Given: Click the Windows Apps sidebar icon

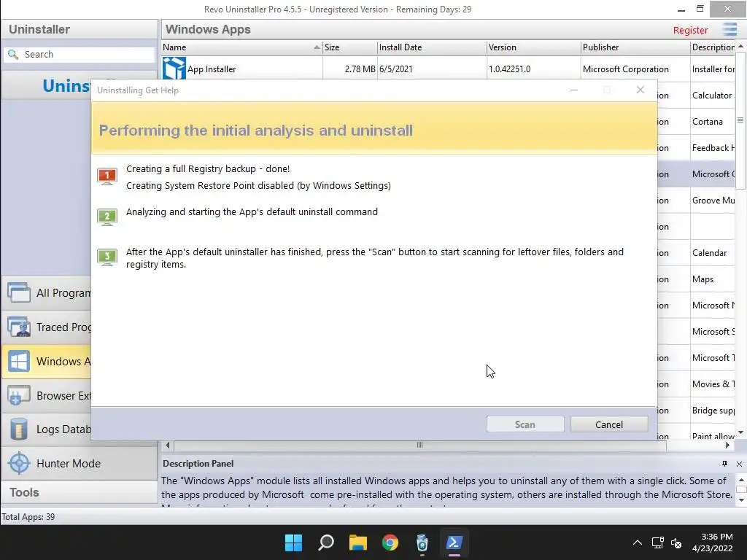Looking at the screenshot, I should click(x=19, y=361).
